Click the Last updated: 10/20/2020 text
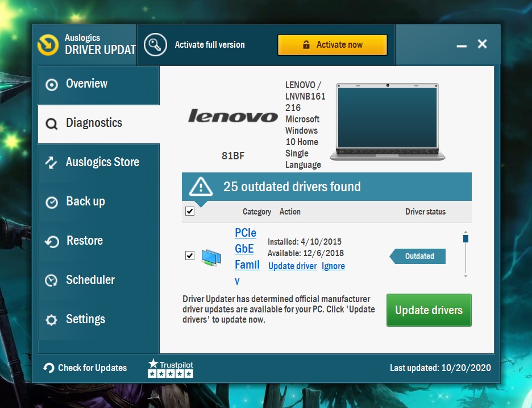 click(x=440, y=368)
